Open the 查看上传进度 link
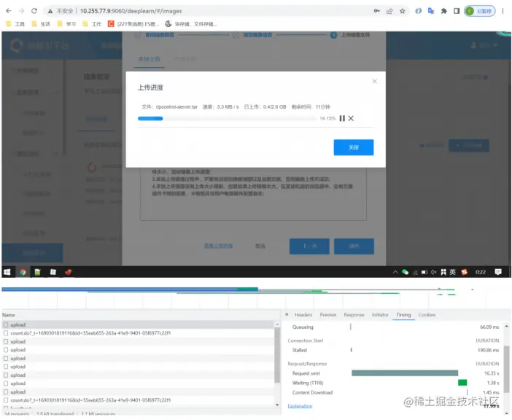The image size is (512, 420). point(219,246)
